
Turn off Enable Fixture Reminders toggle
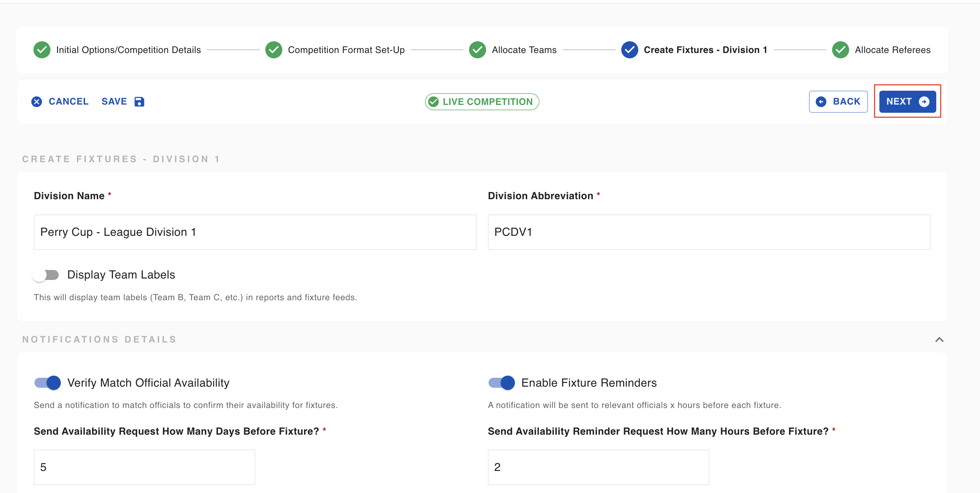(501, 383)
